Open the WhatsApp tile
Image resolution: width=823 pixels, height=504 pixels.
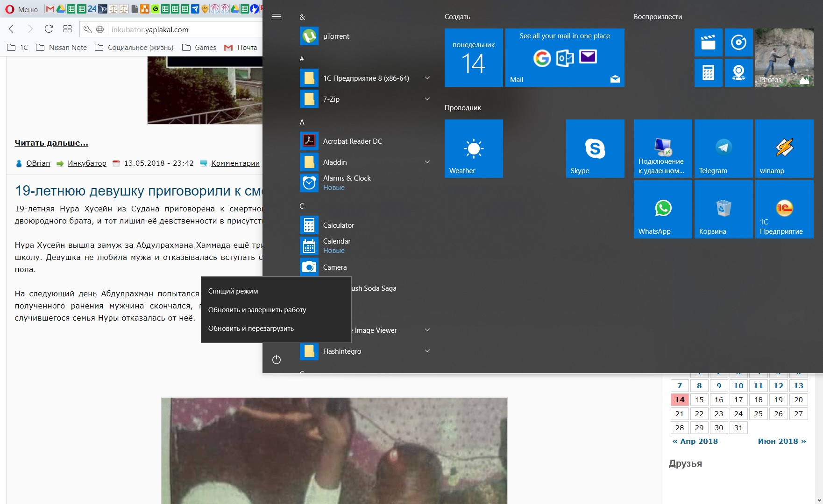(663, 209)
